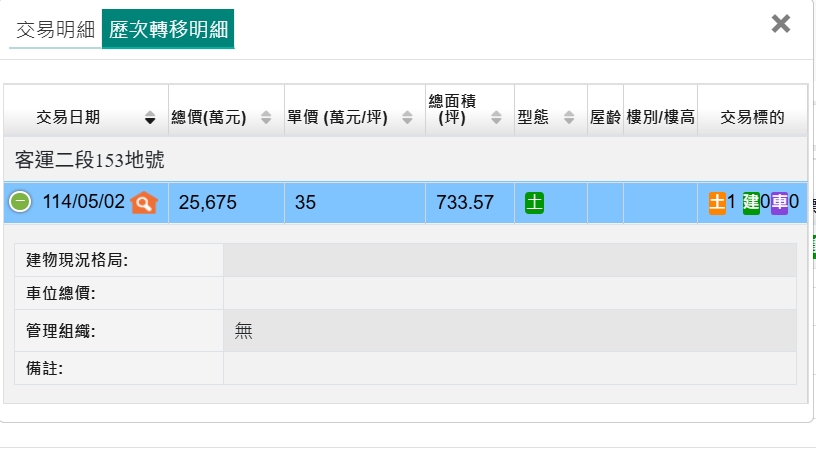Click the purple parking count icon
The height and width of the screenshot is (458, 816).
[780, 202]
